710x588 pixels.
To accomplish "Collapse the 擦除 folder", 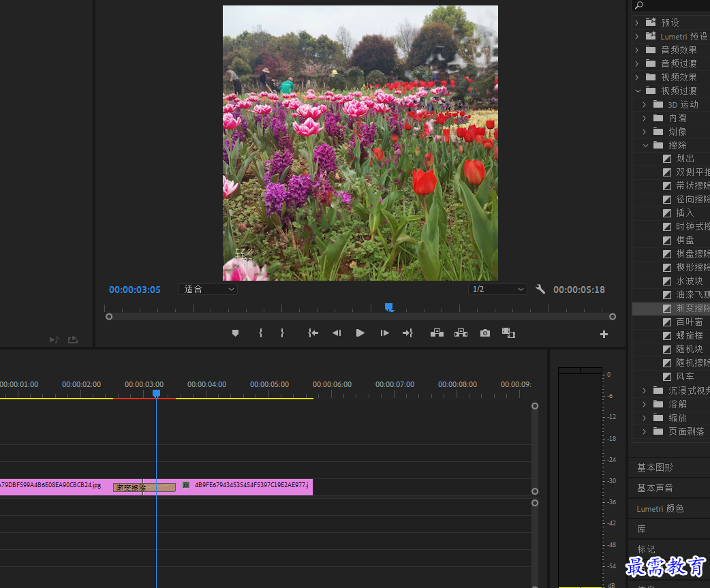I will pyautogui.click(x=646, y=145).
